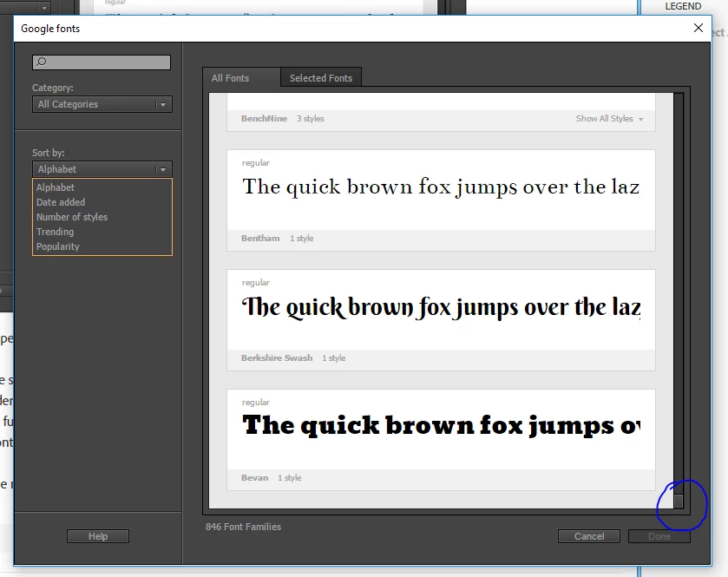
Task: Click the Bentham font name label
Action: (x=260, y=238)
